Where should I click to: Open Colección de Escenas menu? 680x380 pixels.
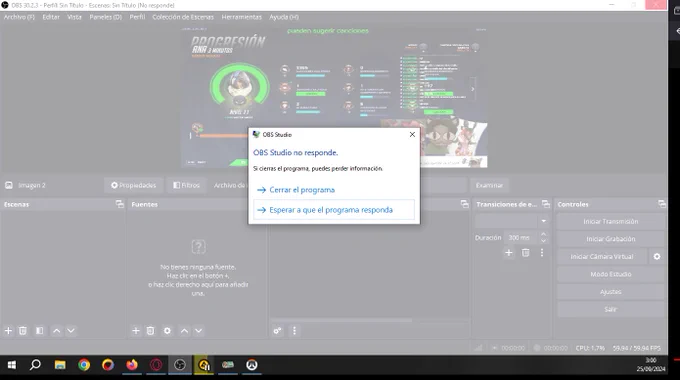[x=183, y=17]
